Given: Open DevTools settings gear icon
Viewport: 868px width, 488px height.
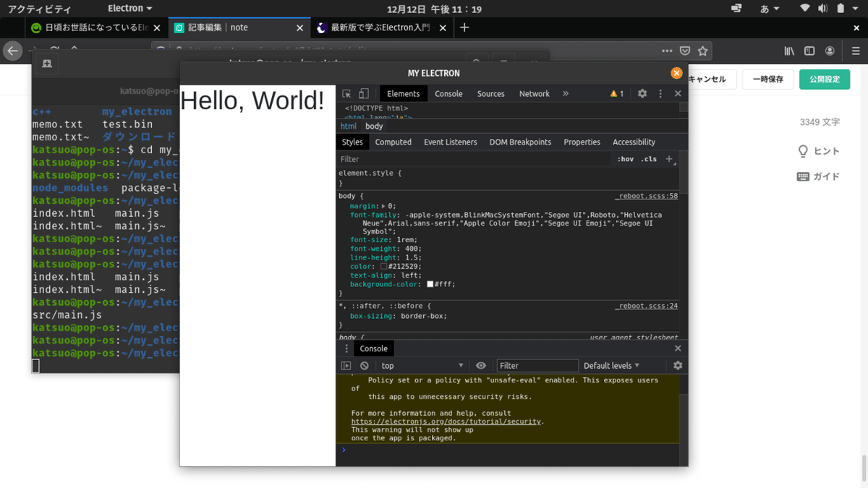Looking at the screenshot, I should [642, 94].
